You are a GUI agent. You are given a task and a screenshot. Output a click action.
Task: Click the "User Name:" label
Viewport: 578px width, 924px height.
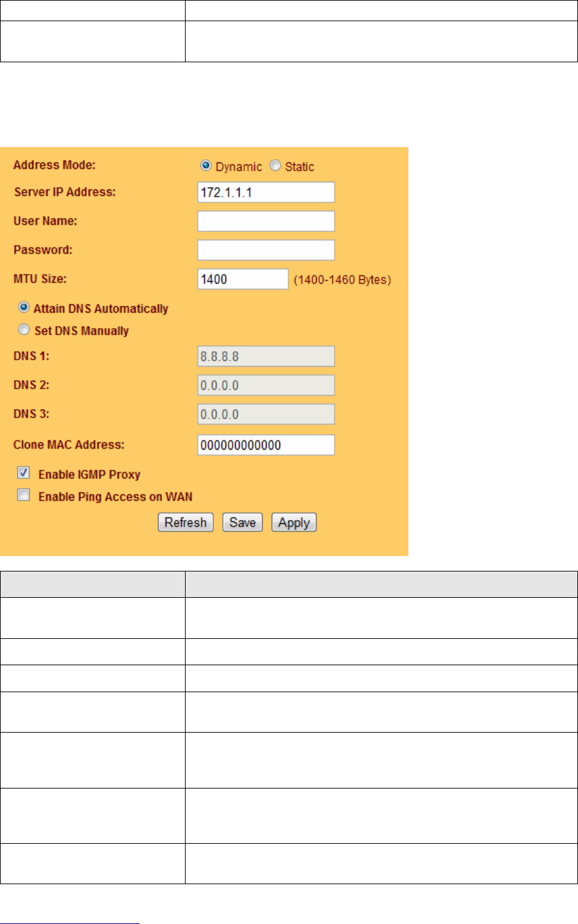pyautogui.click(x=46, y=221)
